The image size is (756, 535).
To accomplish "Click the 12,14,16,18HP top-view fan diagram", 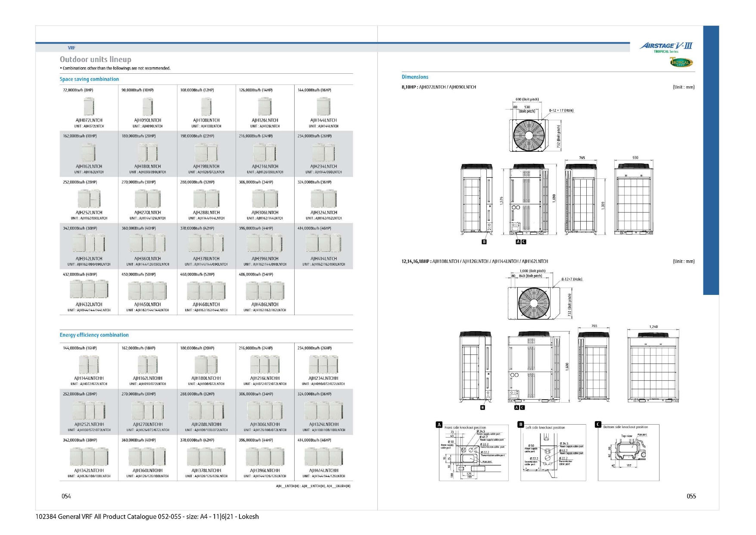I will [534, 303].
